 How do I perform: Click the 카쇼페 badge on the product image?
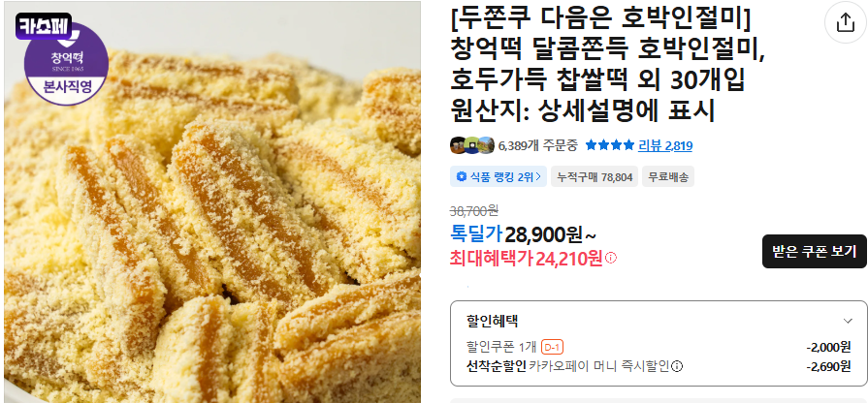(x=44, y=26)
